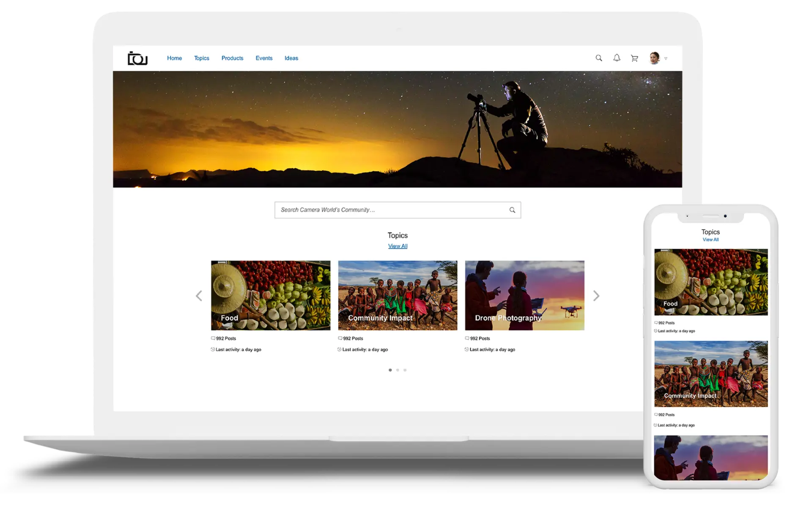The width and height of the screenshot is (812, 517).
Task: Open search via header magnifier icon
Action: 599,58
